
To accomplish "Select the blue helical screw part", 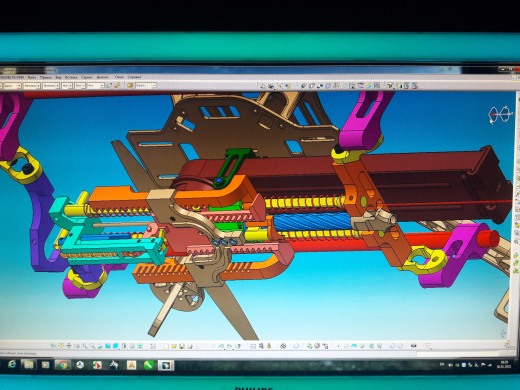I will pos(313,221).
